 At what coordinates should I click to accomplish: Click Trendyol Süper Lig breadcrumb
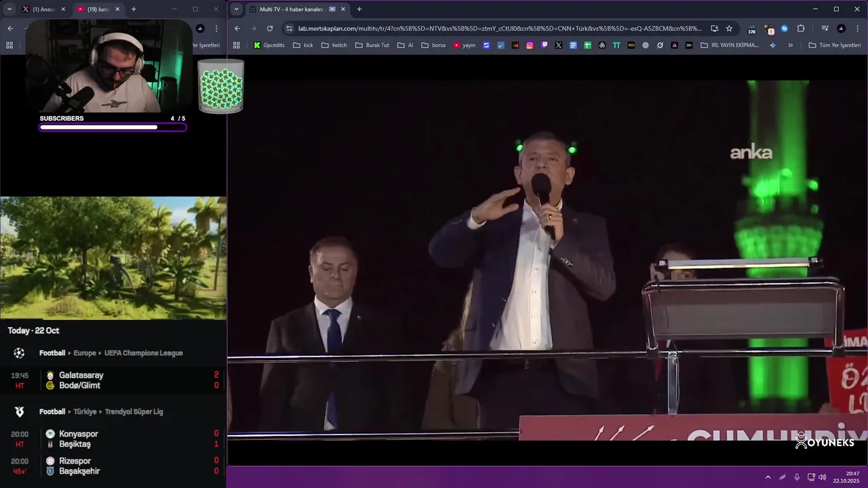[x=134, y=411]
